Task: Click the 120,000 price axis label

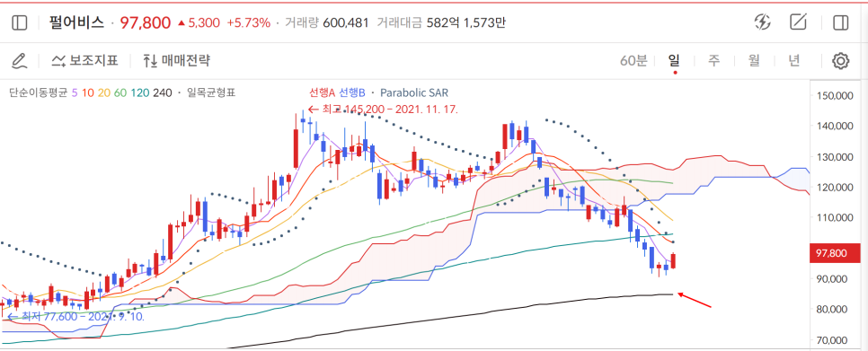Action: point(836,188)
